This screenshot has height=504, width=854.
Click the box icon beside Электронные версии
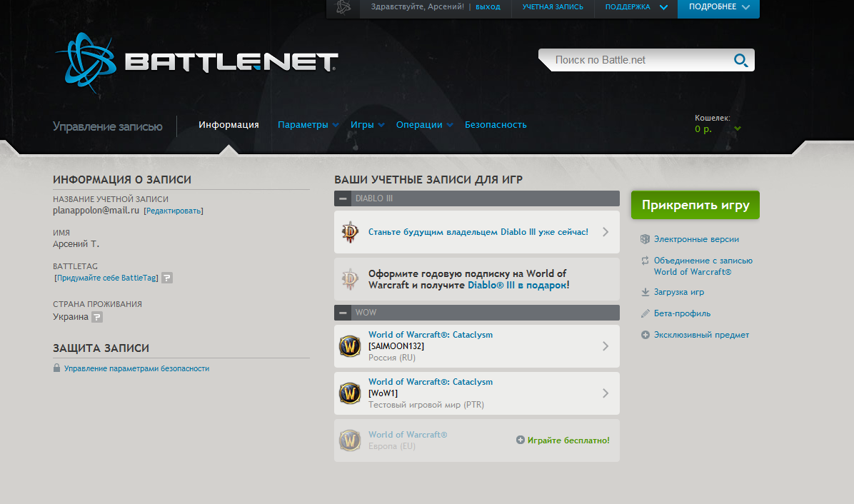coord(645,239)
